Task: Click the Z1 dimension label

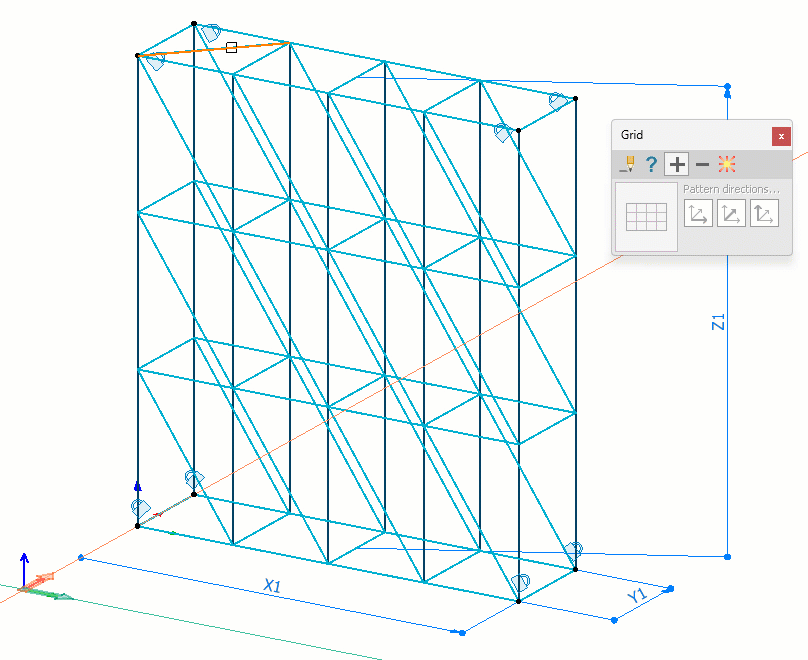Action: 717,320
